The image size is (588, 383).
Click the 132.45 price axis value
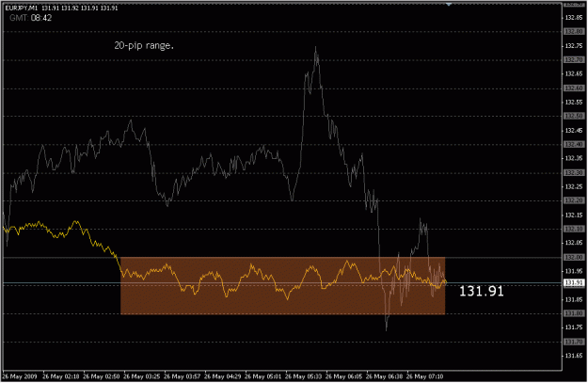pos(574,130)
